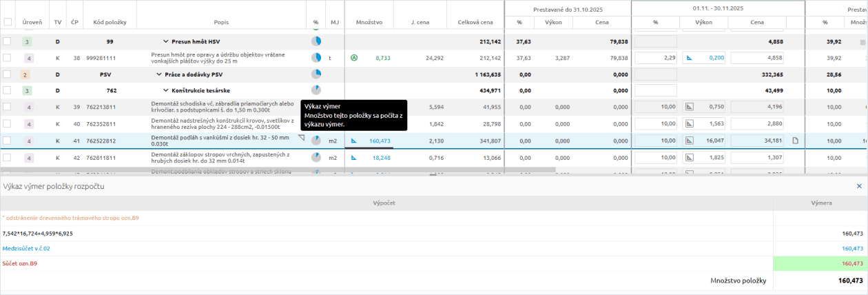Image resolution: width=868 pixels, height=295 pixels.
Task: Click the level 3 badge for item 762
Action: coord(28,91)
